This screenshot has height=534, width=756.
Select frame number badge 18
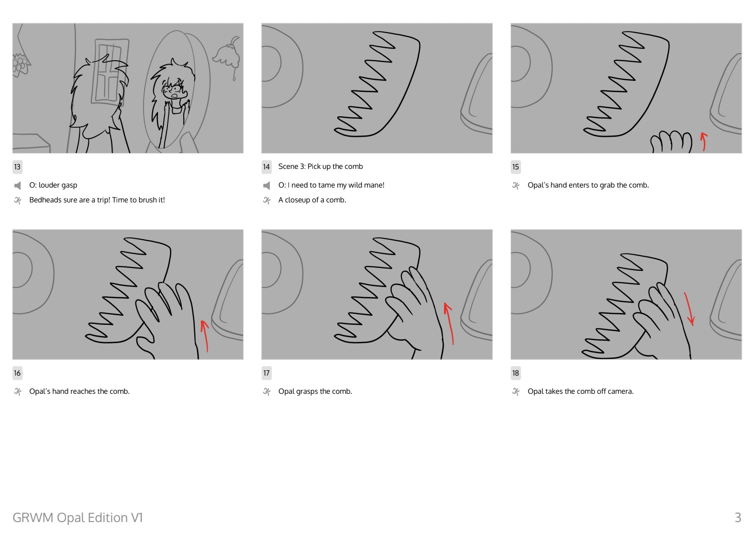515,373
